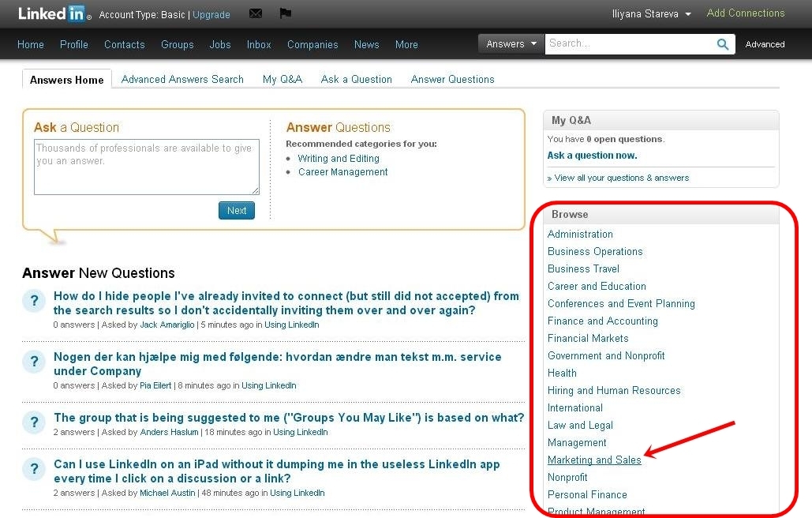Click the Next button
This screenshot has width=812, height=518.
pyautogui.click(x=237, y=210)
